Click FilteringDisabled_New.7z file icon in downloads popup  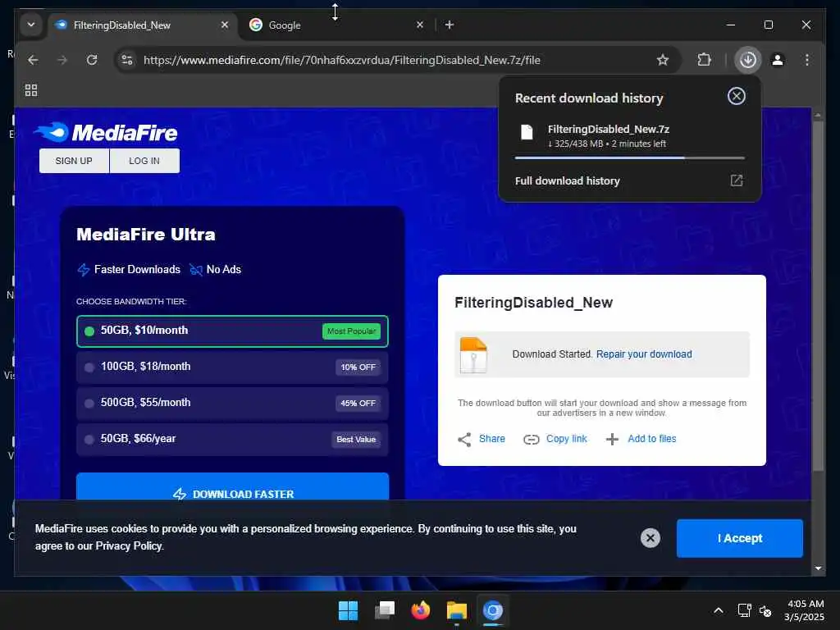point(527,132)
